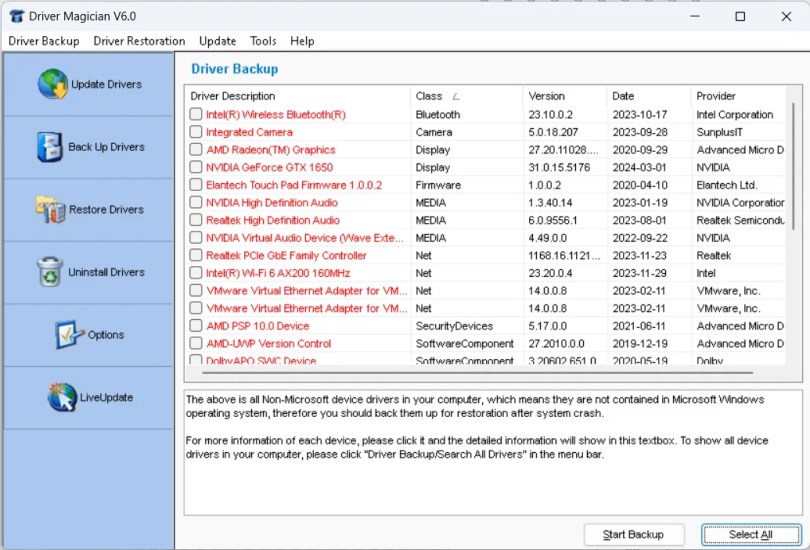Click the Driver Magician title bar hat icon
This screenshot has height=550, width=810.
click(x=17, y=16)
